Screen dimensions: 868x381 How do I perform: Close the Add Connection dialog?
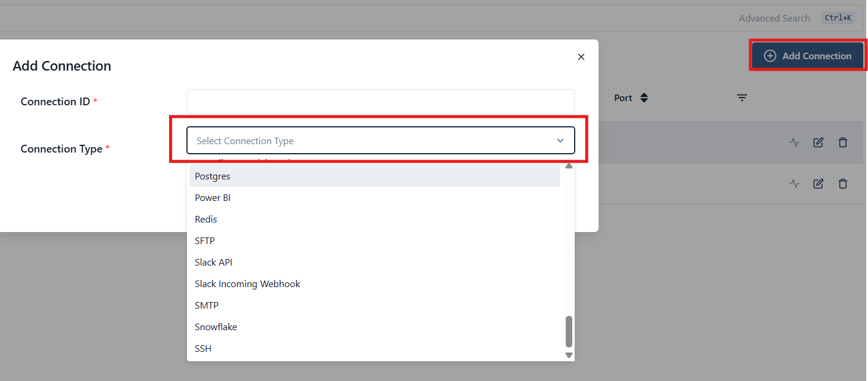pyautogui.click(x=581, y=57)
